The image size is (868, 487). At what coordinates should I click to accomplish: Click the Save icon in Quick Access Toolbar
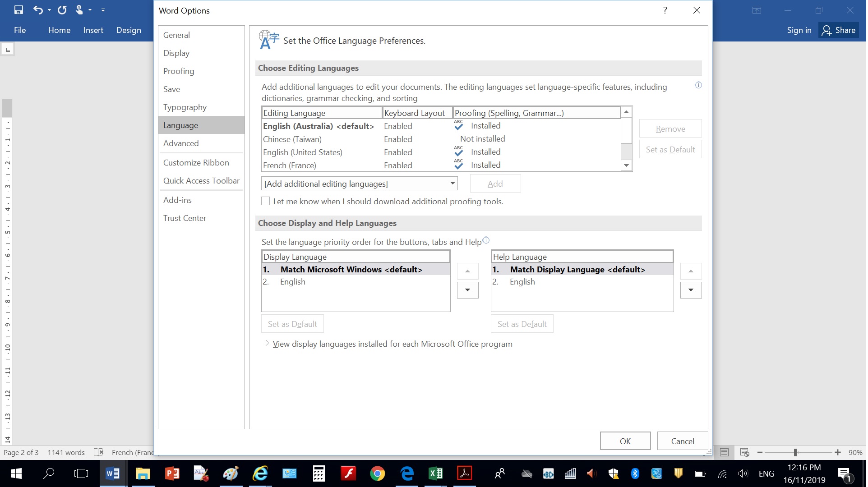(18, 10)
